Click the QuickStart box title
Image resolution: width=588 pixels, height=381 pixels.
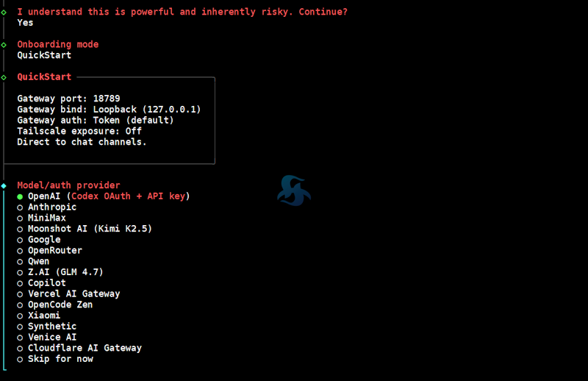click(x=44, y=77)
